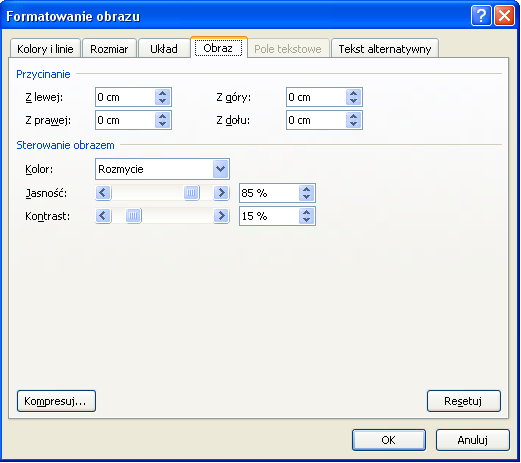Switch to the Rozmiar tab

point(109,49)
